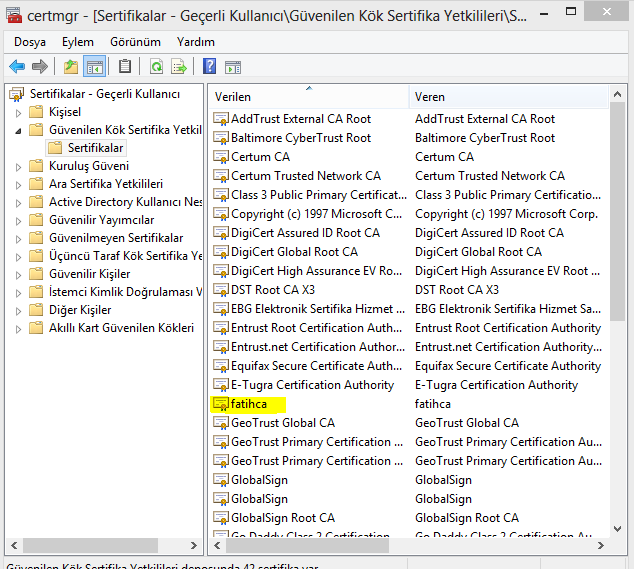
Task: Click list vertical scrollbar down arrow
Action: coord(617,529)
